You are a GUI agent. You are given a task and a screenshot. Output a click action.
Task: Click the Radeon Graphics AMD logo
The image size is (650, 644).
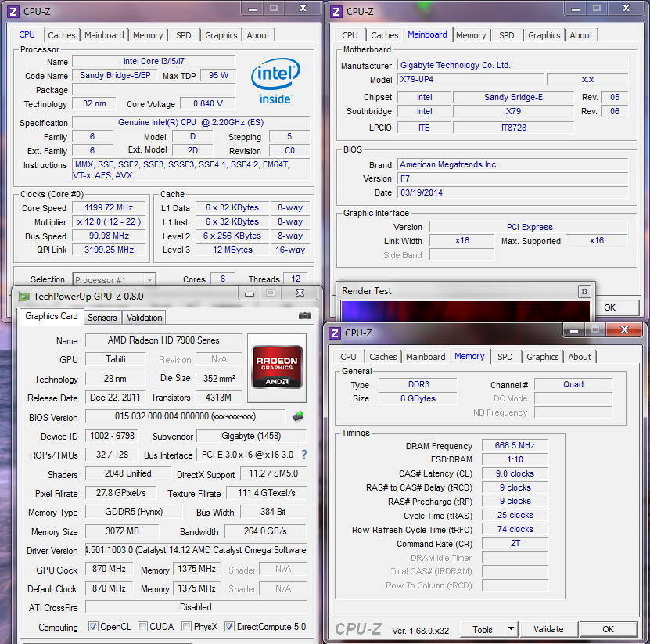pyautogui.click(x=277, y=367)
